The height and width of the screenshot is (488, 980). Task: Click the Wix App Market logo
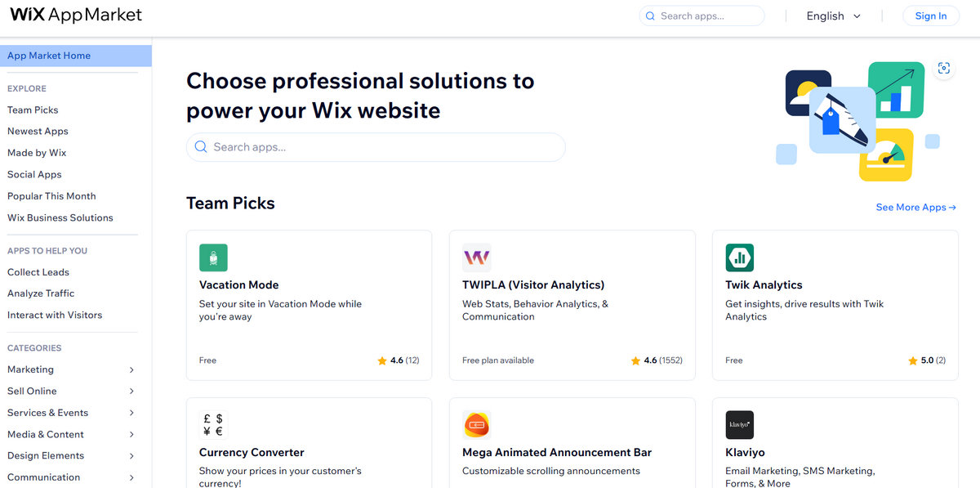click(x=76, y=16)
